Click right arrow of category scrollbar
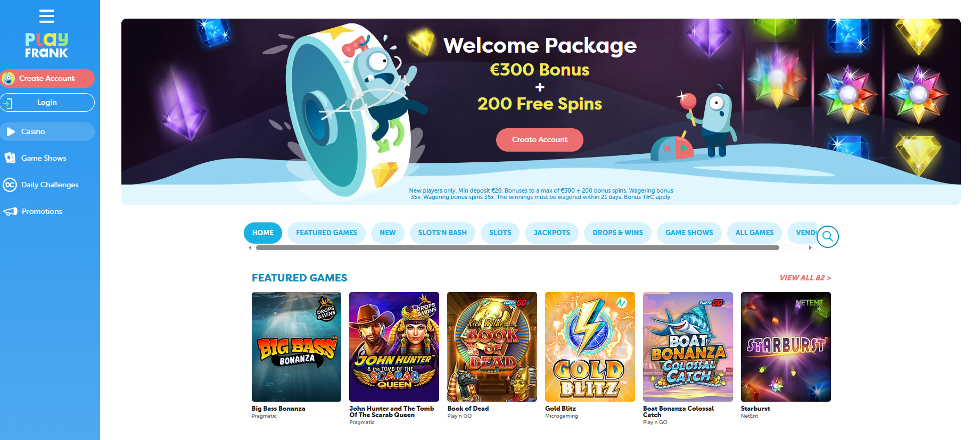The image size is (980, 440). (x=810, y=247)
